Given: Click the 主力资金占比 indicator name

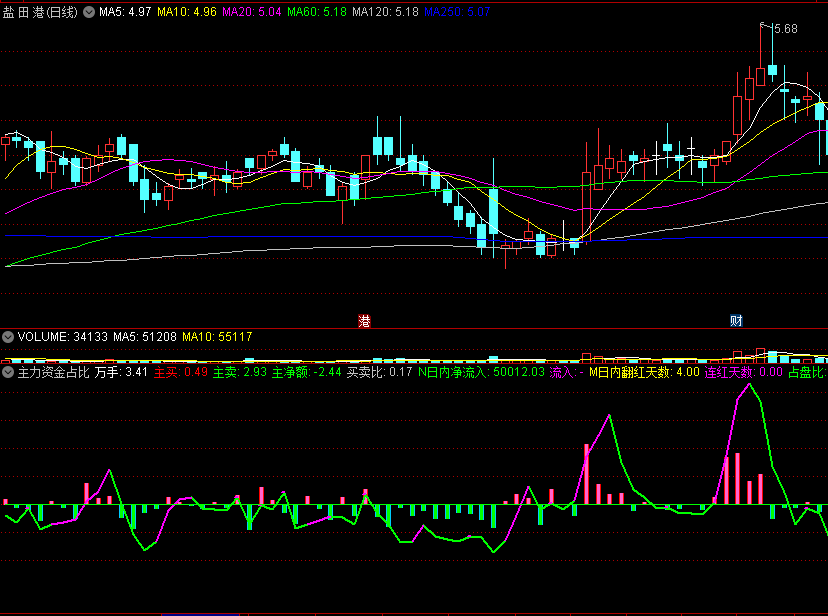Looking at the screenshot, I should click(x=53, y=372).
